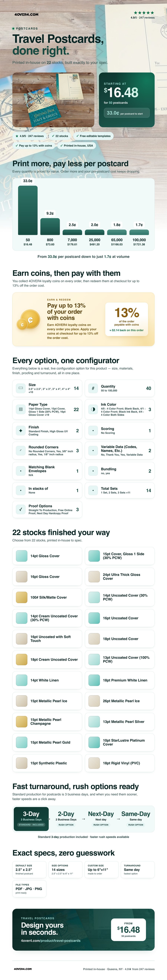Click the Proof Options checkmark icon
Viewport: 167px width, 980px height.
pyautogui.click(x=21, y=509)
